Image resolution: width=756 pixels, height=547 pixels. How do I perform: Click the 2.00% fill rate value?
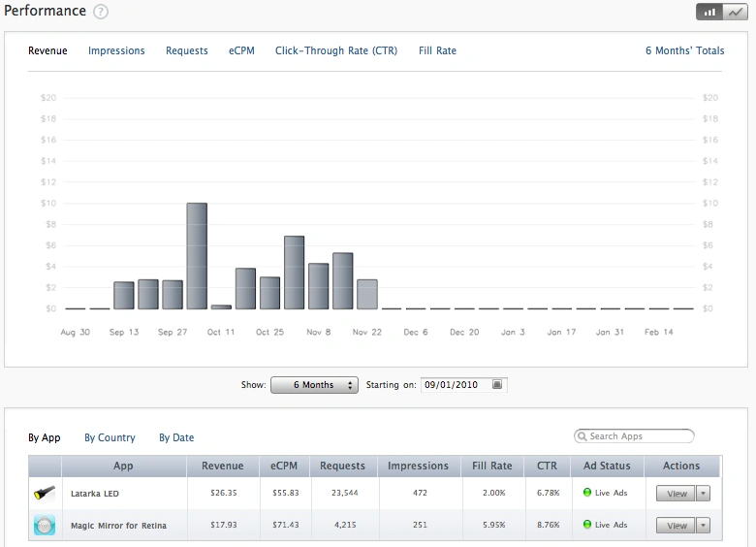pos(494,493)
